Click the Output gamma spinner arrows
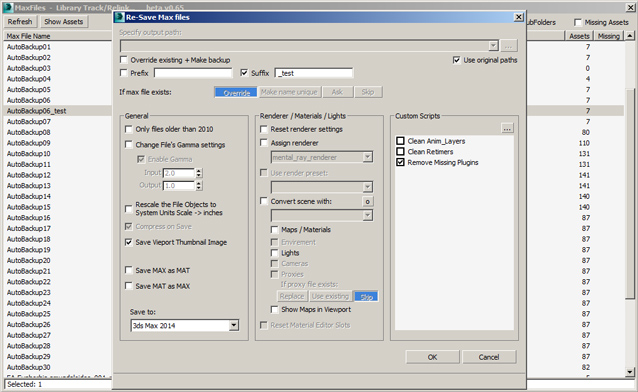This screenshot has width=638, height=392. pos(199,186)
